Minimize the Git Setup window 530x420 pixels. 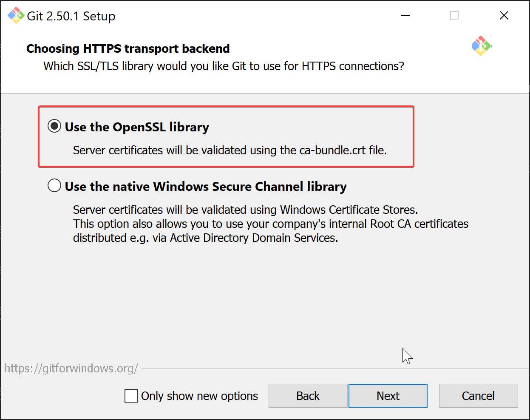[405, 16]
